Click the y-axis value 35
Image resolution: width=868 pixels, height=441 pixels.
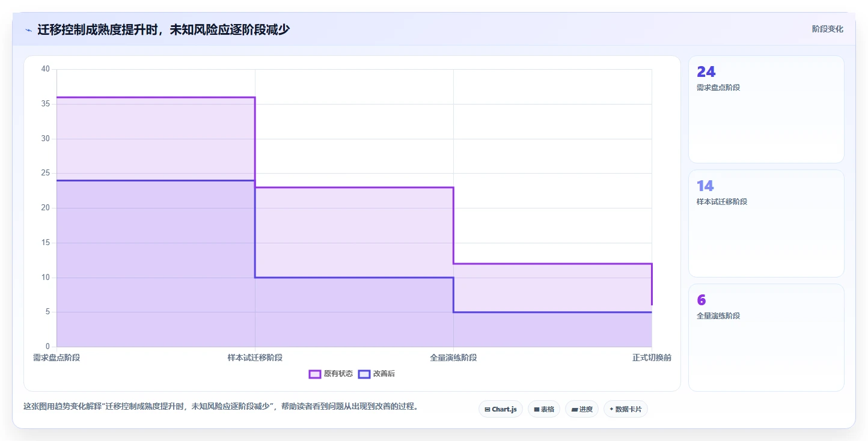pyautogui.click(x=46, y=104)
